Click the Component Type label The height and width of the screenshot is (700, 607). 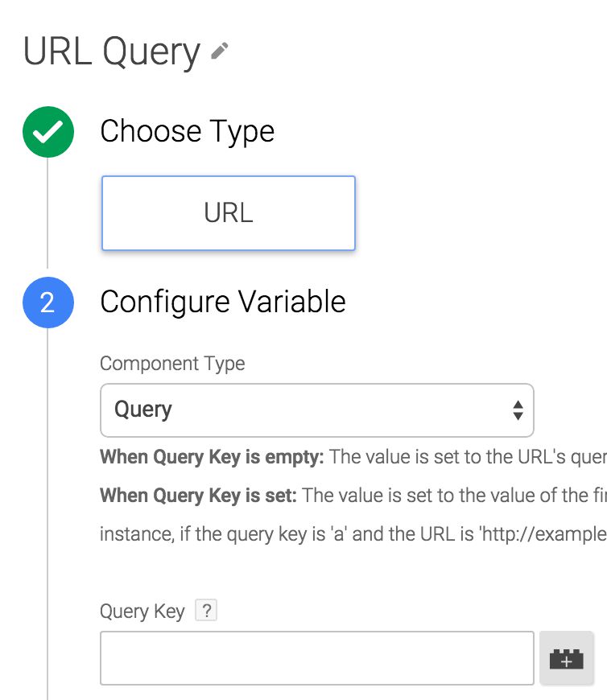(172, 364)
